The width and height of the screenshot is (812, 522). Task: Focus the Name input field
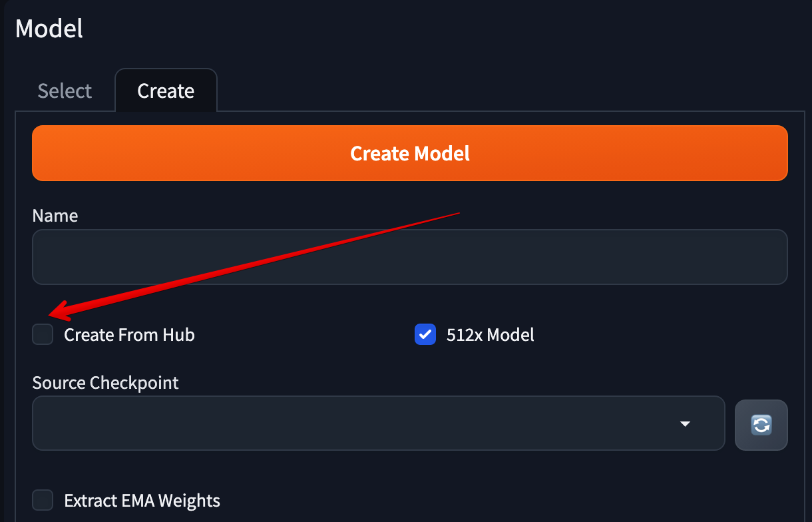click(409, 257)
